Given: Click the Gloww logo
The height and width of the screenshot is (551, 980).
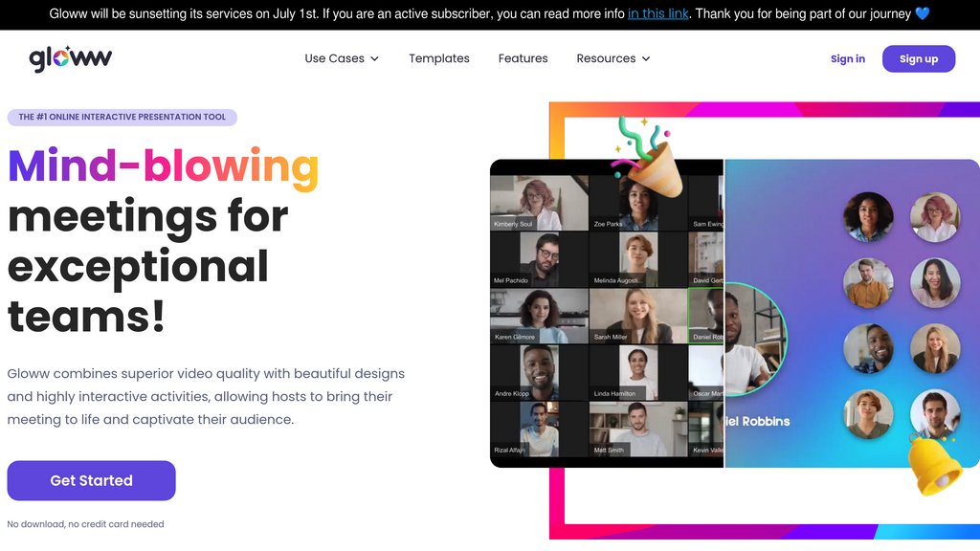Looking at the screenshot, I should pyautogui.click(x=70, y=58).
